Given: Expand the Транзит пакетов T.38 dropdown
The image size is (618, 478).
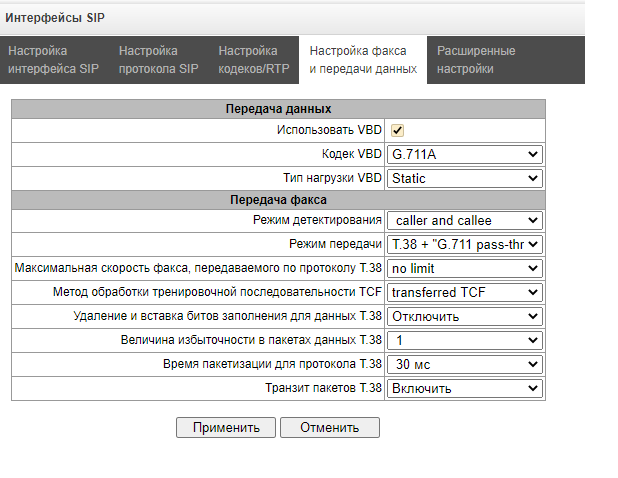Looking at the screenshot, I should click(x=465, y=389).
